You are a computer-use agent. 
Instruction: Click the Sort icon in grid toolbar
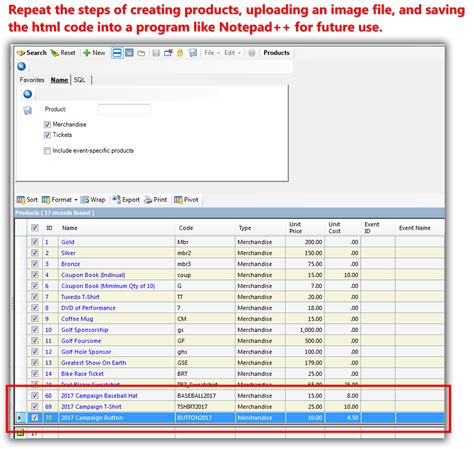[x=21, y=200]
